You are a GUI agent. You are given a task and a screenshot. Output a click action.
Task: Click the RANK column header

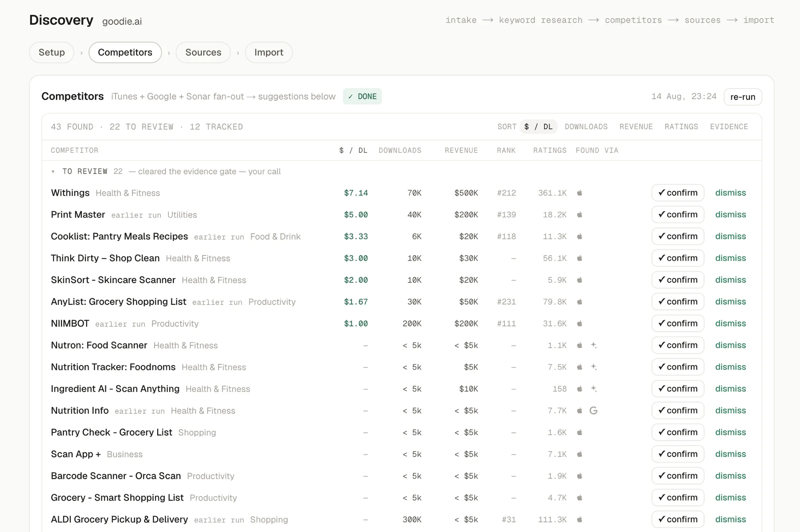[506, 150]
